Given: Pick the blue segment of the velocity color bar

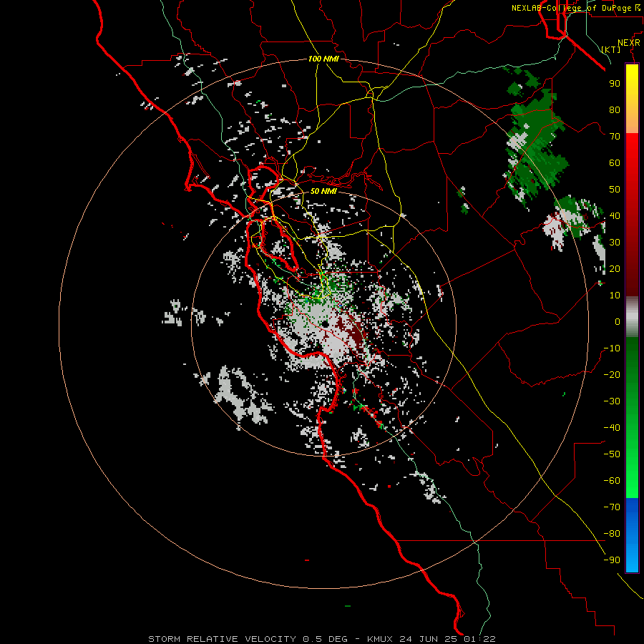Looking at the screenshot, I should point(632,535).
